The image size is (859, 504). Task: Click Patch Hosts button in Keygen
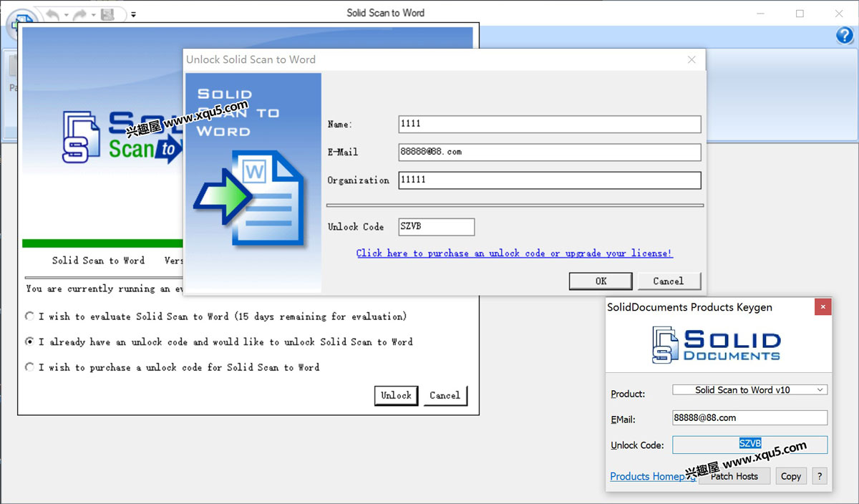[x=734, y=476]
